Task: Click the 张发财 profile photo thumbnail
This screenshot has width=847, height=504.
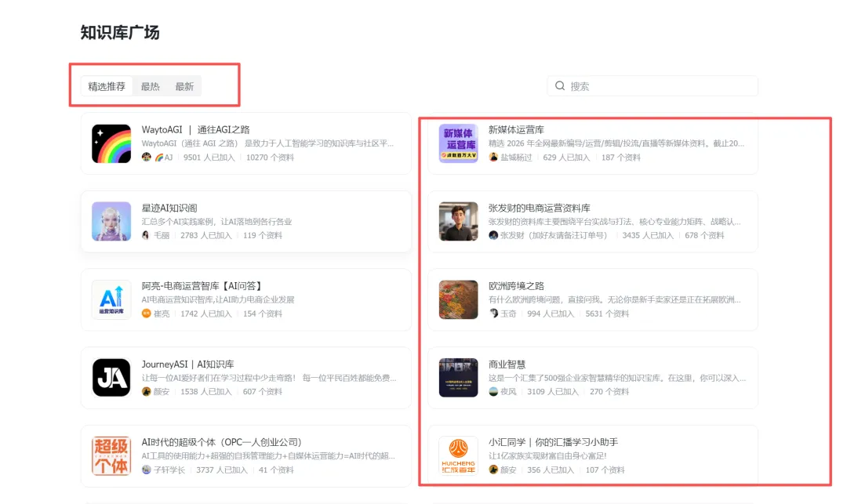Action: pos(458,221)
